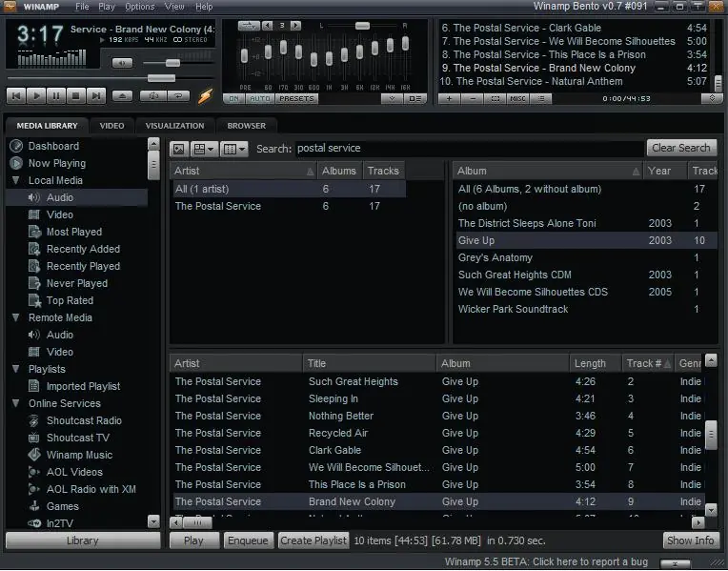Image resolution: width=728 pixels, height=571 pixels.
Task: Click the Create Playlist button
Action: pyautogui.click(x=313, y=540)
